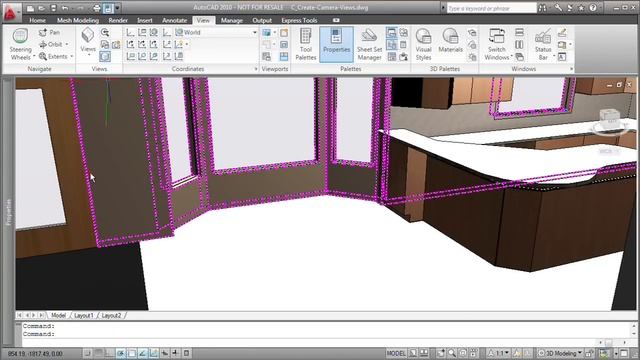Click the Plot printer icon
This screenshot has height=360, width=640.
[97, 8]
